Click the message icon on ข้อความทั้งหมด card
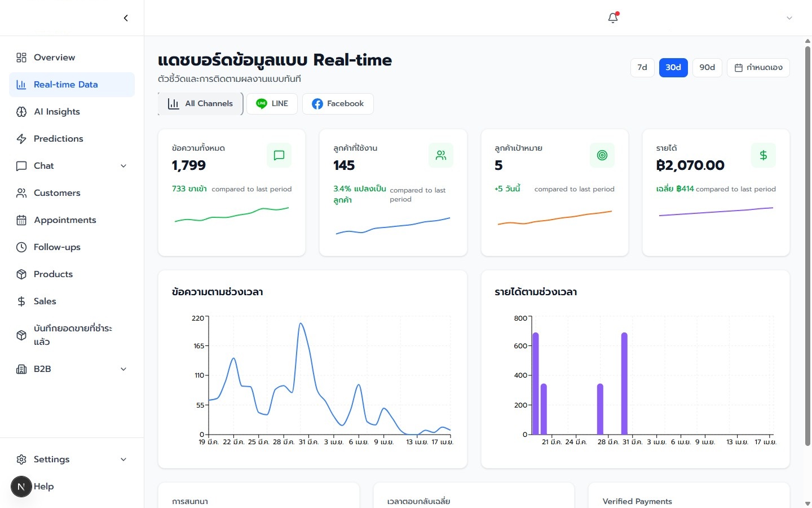 (279, 155)
